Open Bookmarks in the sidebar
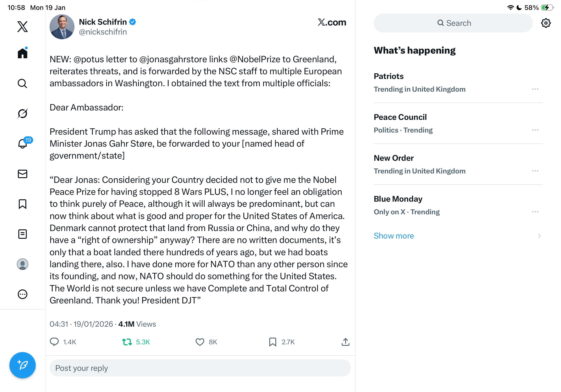Screen dimensions: 561x392 23,204
